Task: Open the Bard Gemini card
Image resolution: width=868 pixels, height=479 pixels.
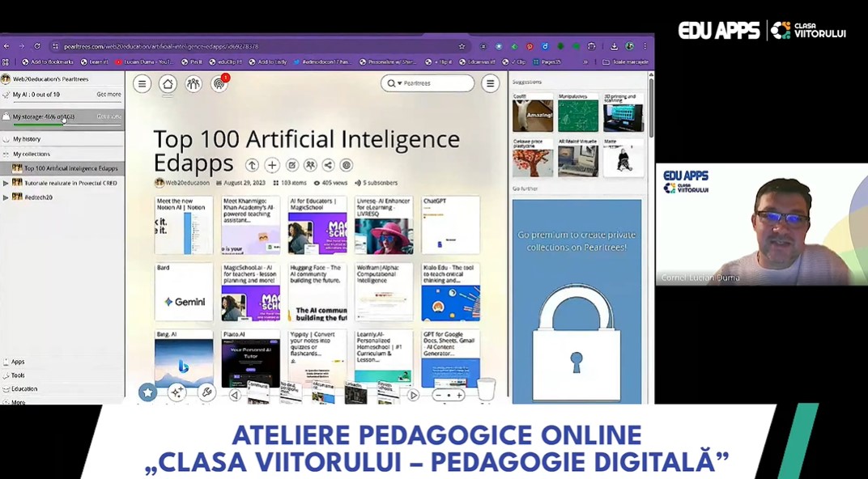Action: coord(184,291)
